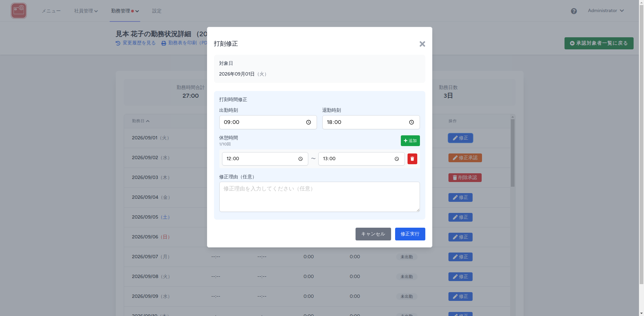Sort by the 勤務日 column header
The width and height of the screenshot is (644, 316).
[141, 121]
